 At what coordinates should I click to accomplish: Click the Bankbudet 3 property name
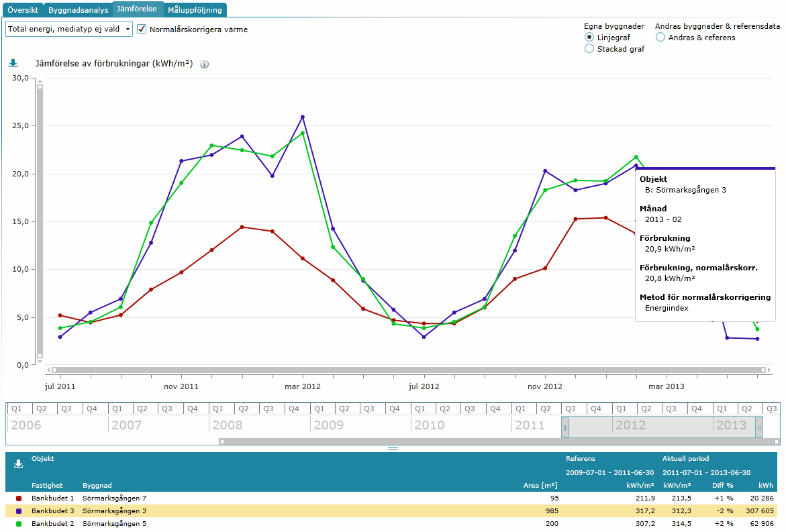pyautogui.click(x=52, y=511)
